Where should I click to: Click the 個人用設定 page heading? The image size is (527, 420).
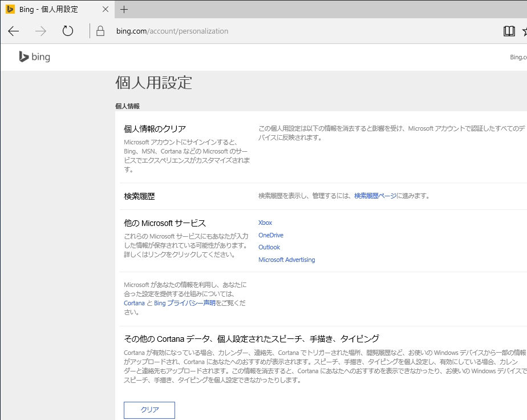click(x=153, y=83)
